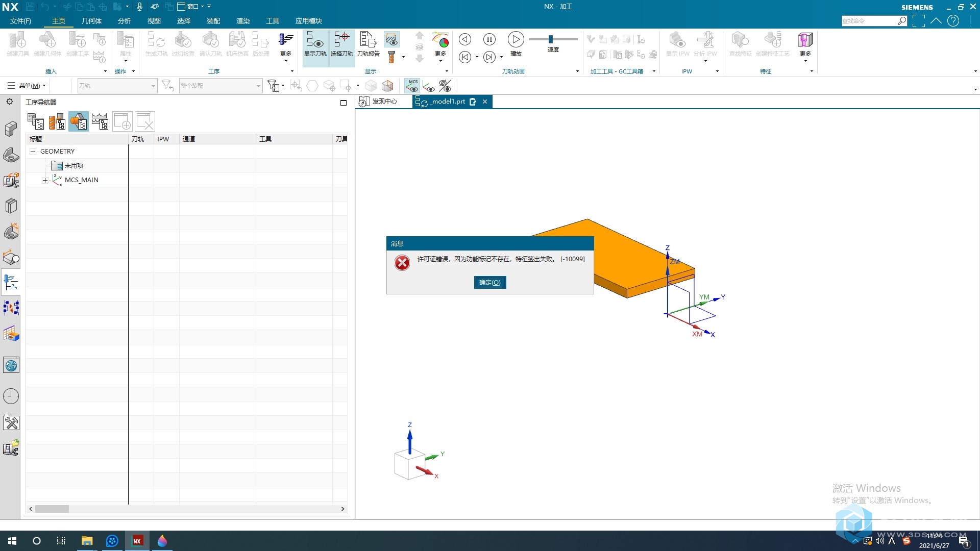
Task: Click the 显示 IPW icon
Action: click(x=677, y=44)
